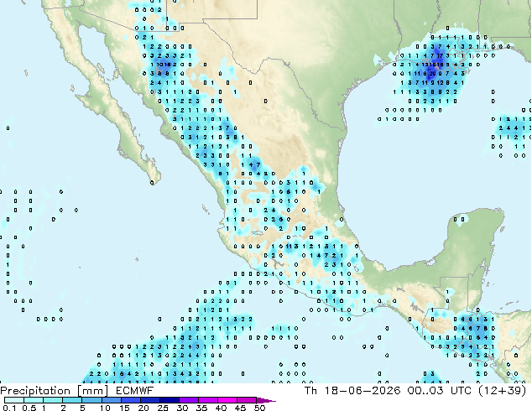
Task: Click the time range "00..03"
Action: click(x=425, y=391)
